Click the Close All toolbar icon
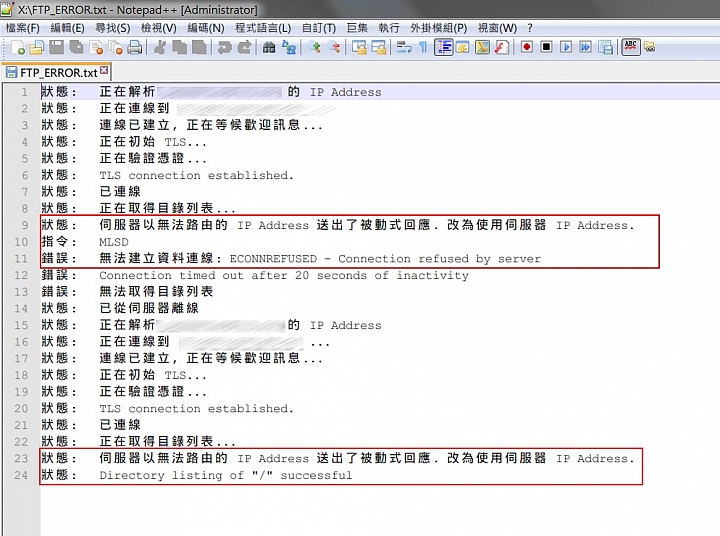 tap(115, 47)
